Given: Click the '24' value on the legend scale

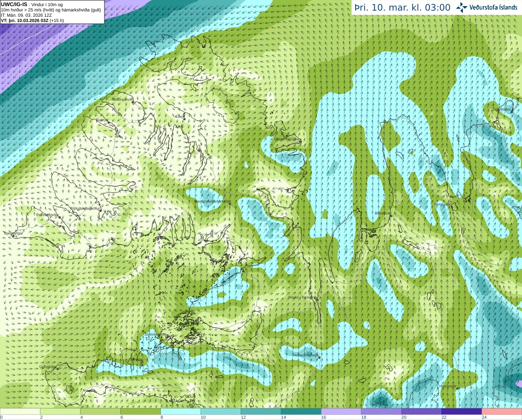Looking at the screenshot, I should [484, 417].
